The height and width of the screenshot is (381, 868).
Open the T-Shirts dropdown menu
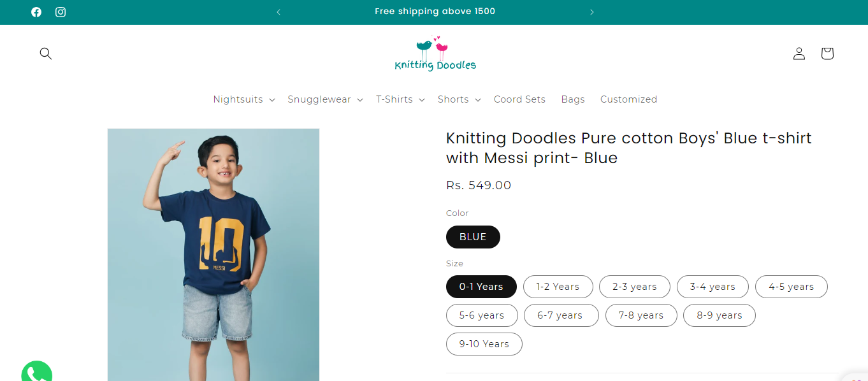[x=400, y=99]
